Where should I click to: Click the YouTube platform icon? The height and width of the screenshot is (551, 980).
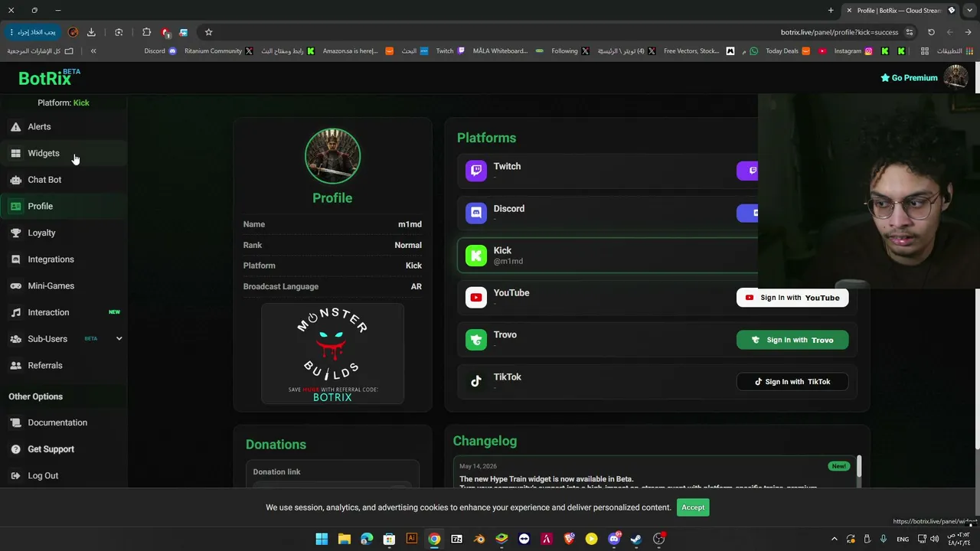click(x=476, y=298)
